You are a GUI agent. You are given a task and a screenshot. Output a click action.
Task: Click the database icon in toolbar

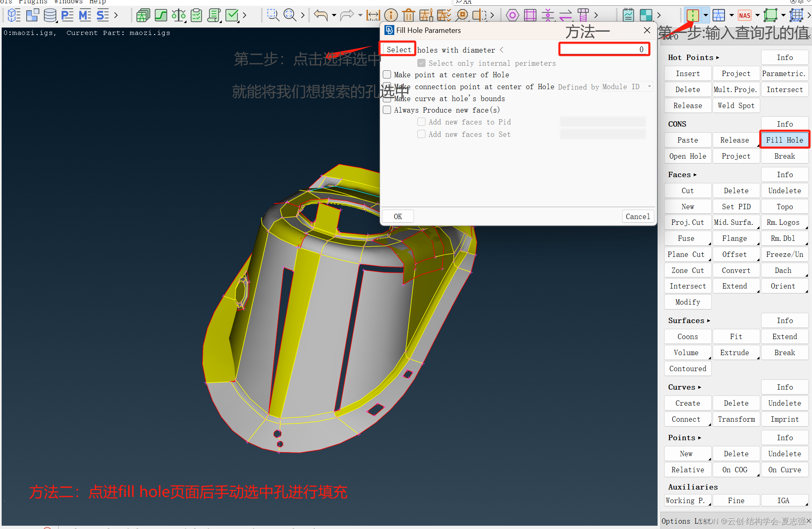coord(50,16)
